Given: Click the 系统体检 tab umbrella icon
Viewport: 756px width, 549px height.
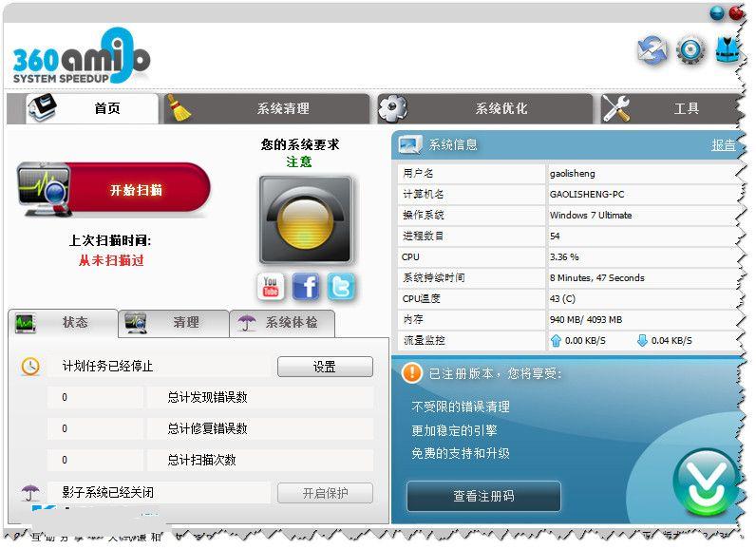Looking at the screenshot, I should click(247, 322).
